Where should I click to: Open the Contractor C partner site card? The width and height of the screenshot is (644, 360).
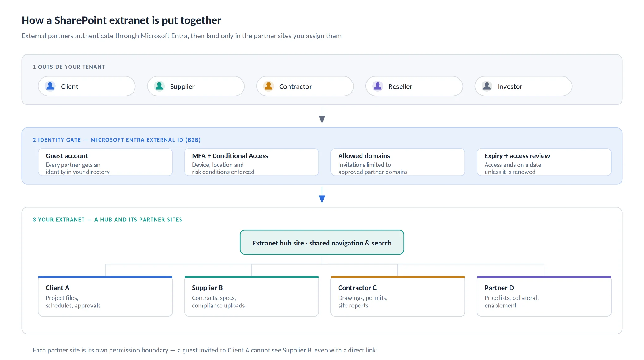pyautogui.click(x=398, y=296)
